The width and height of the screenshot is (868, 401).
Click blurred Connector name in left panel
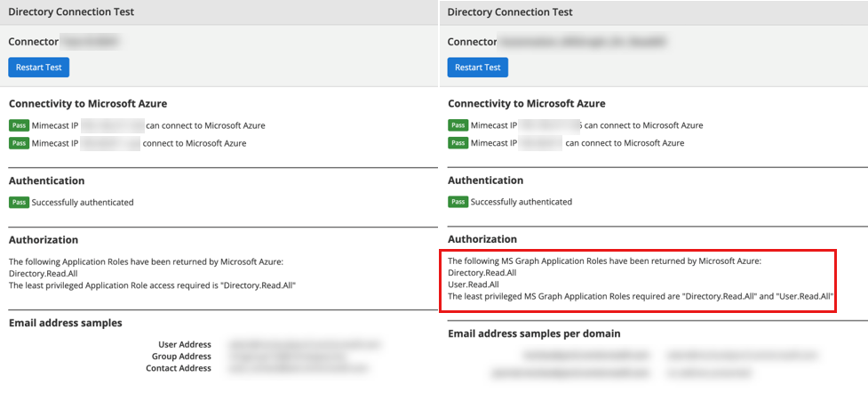[x=89, y=42]
